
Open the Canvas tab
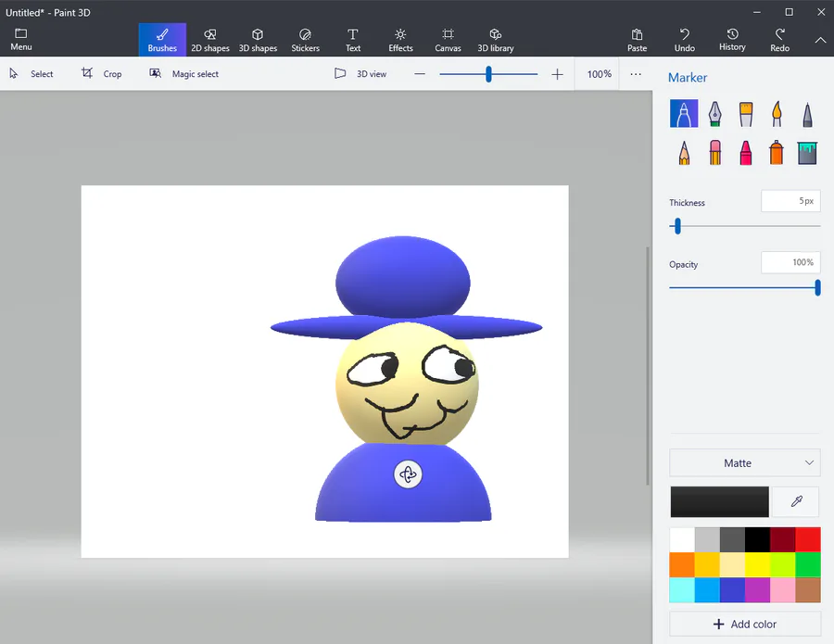(x=448, y=40)
